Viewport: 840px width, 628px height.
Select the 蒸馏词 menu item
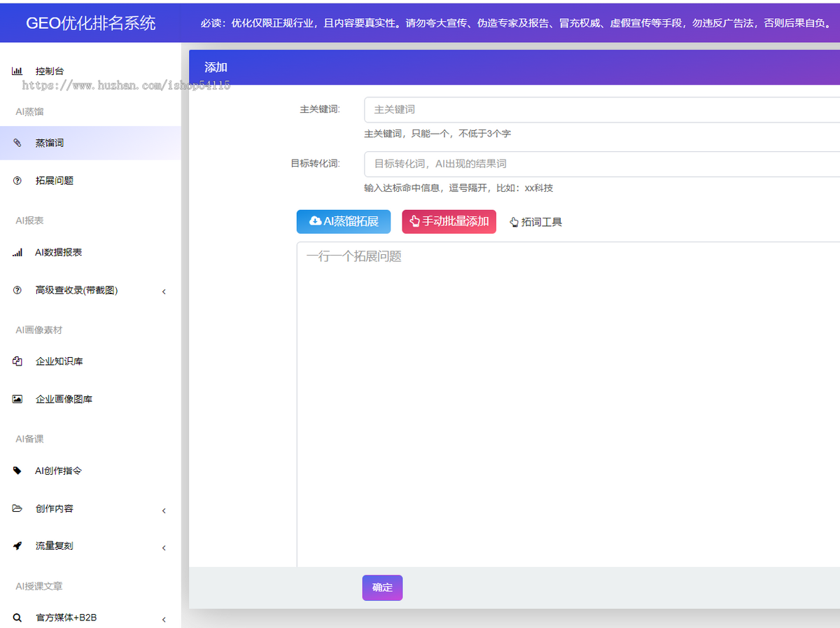[90, 143]
